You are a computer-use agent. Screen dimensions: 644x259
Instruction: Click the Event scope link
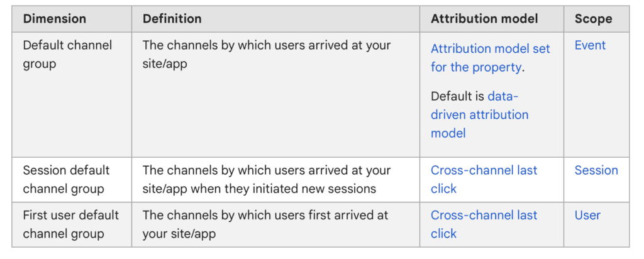[590, 45]
